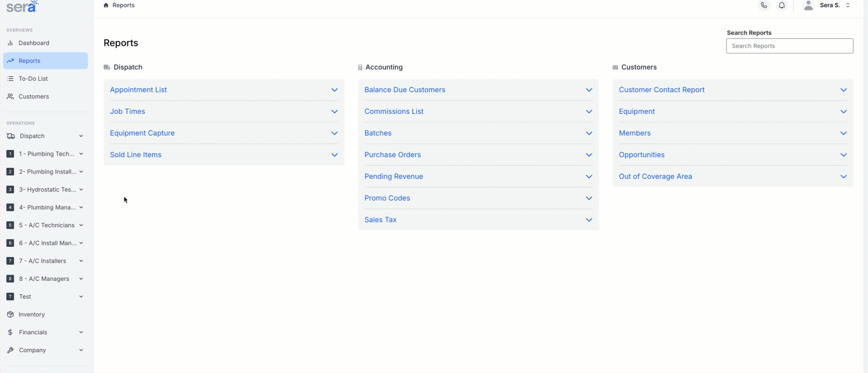Open notifications bell icon

point(781,6)
